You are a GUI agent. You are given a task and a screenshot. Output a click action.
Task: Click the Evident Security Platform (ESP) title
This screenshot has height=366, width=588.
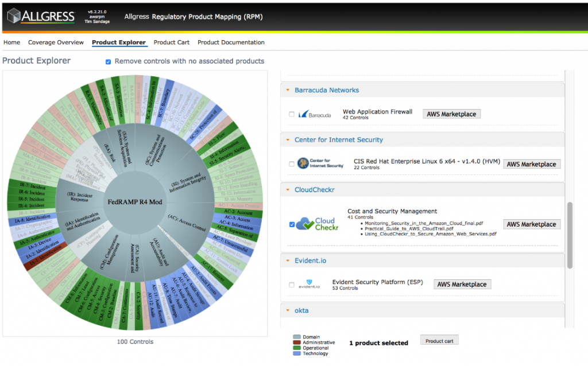(x=378, y=282)
